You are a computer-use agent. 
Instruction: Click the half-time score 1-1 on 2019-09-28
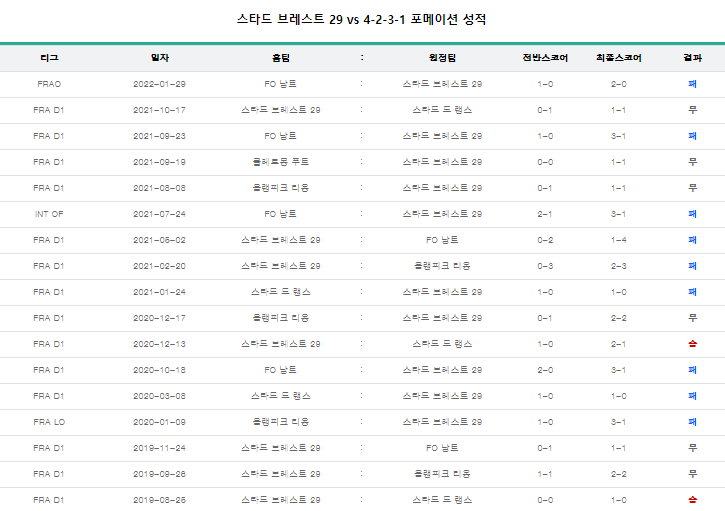[x=545, y=474]
